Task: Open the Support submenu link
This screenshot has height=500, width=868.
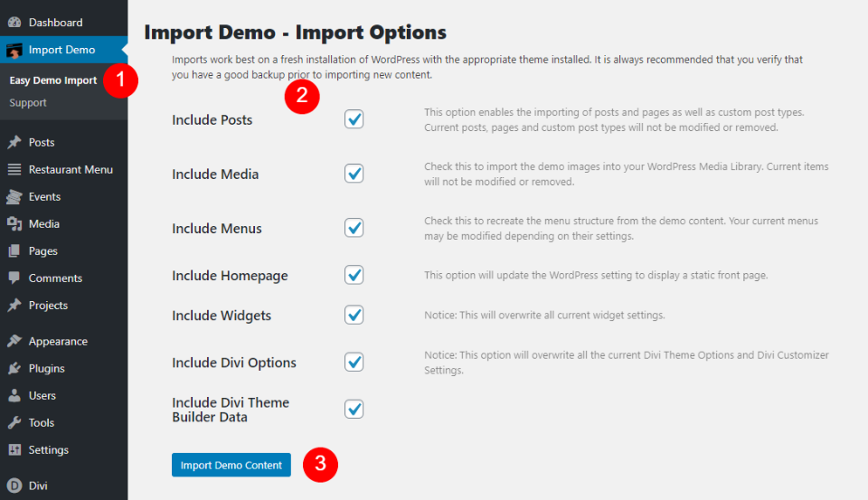Action: click(28, 103)
